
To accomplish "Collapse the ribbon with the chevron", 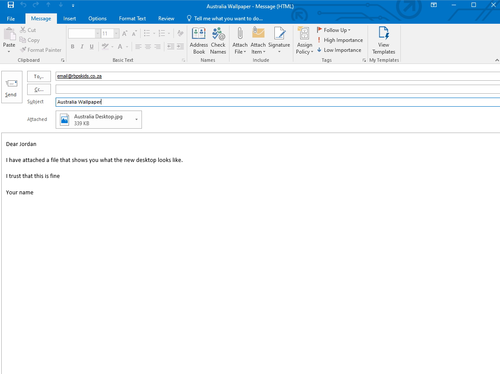I will [x=497, y=60].
